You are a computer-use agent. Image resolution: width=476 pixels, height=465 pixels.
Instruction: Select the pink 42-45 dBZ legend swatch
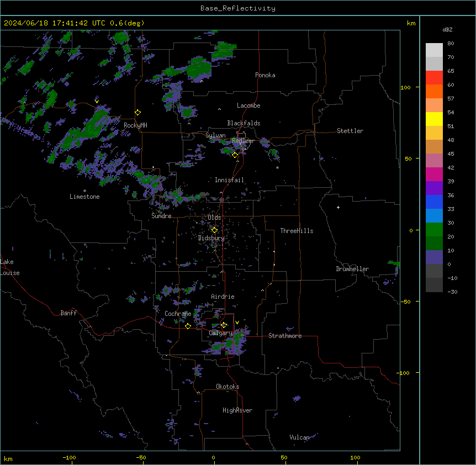[434, 161]
